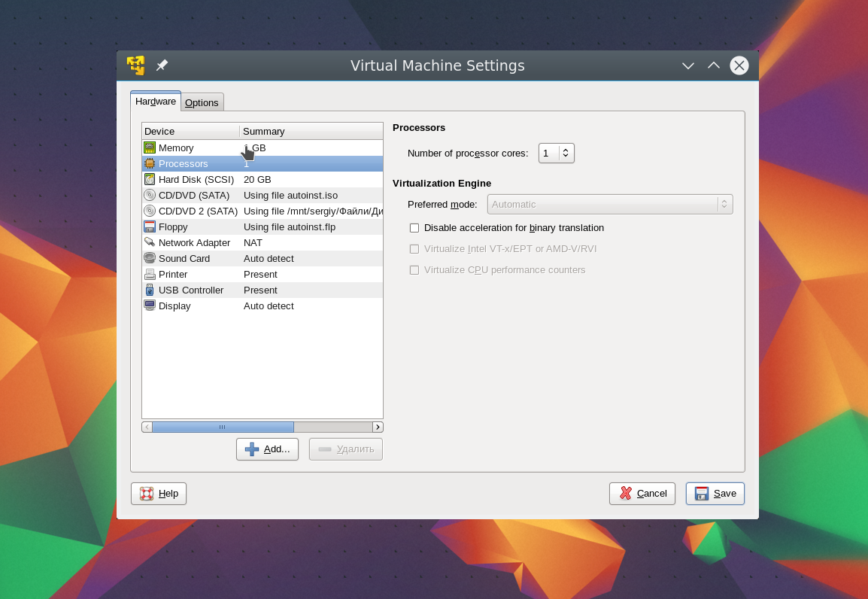Screen dimensions: 868x599
Task: Save the virtual machine settings
Action: pos(715,494)
